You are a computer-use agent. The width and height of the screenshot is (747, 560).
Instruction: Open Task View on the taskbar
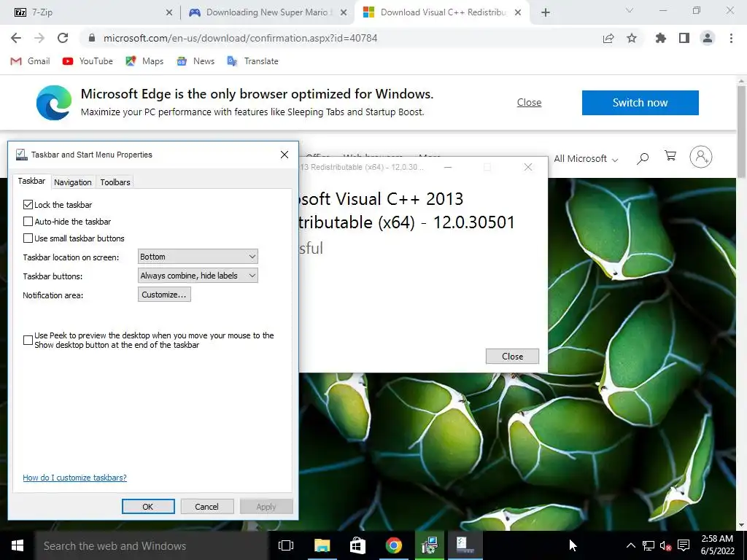click(286, 545)
